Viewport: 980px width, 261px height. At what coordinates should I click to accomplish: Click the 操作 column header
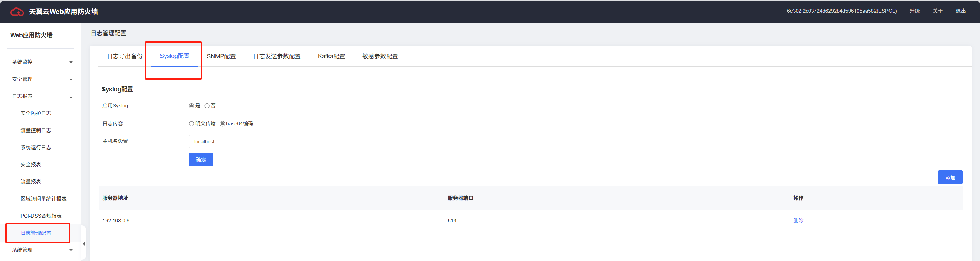point(798,198)
